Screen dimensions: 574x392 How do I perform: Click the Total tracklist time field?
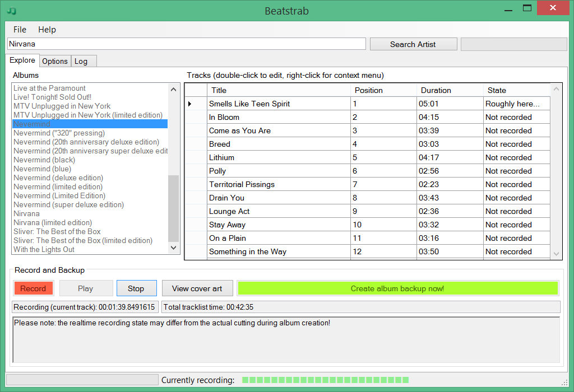(x=361, y=307)
